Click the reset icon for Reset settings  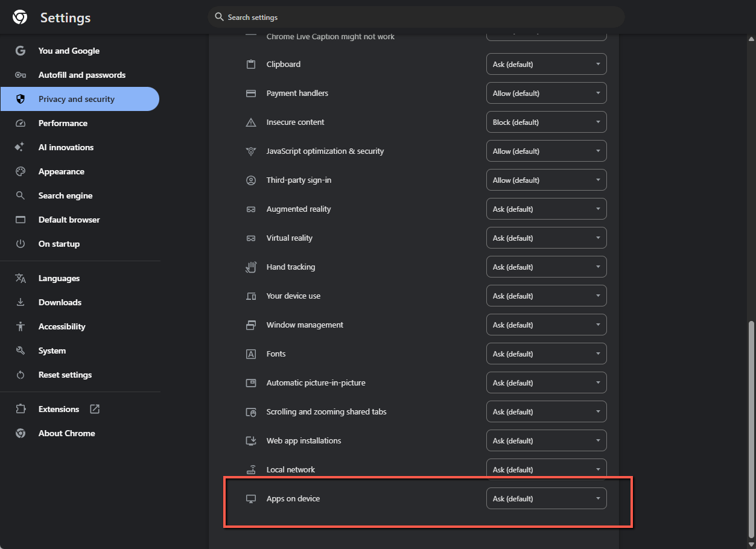point(21,375)
